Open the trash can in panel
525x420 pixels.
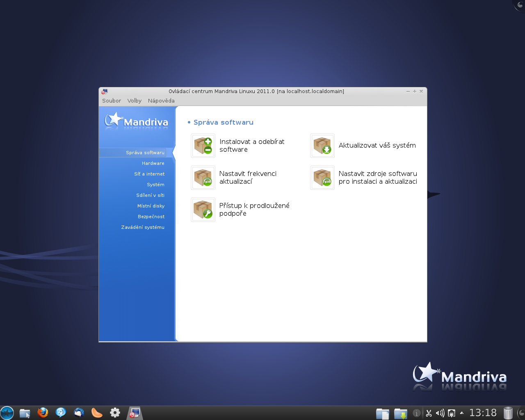tap(508, 413)
